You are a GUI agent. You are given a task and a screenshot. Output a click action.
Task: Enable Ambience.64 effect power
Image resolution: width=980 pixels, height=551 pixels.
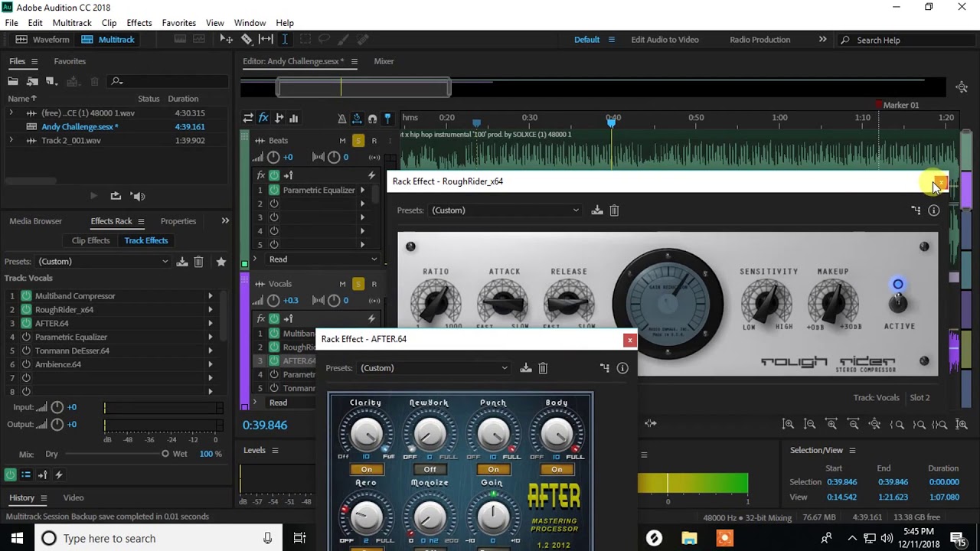coord(26,365)
